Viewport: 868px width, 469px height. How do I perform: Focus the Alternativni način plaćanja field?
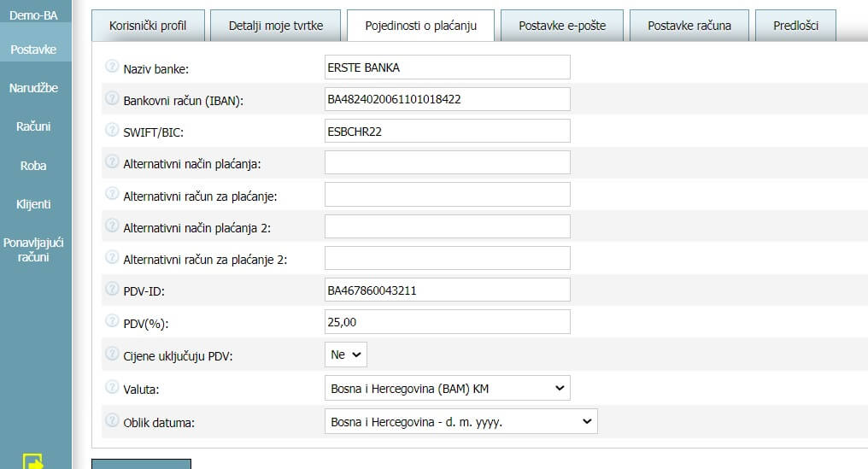tap(448, 163)
